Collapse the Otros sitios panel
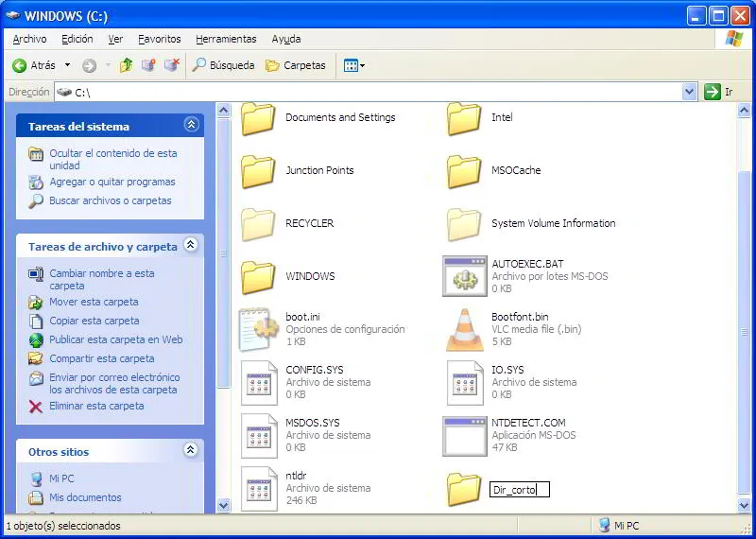 (191, 450)
